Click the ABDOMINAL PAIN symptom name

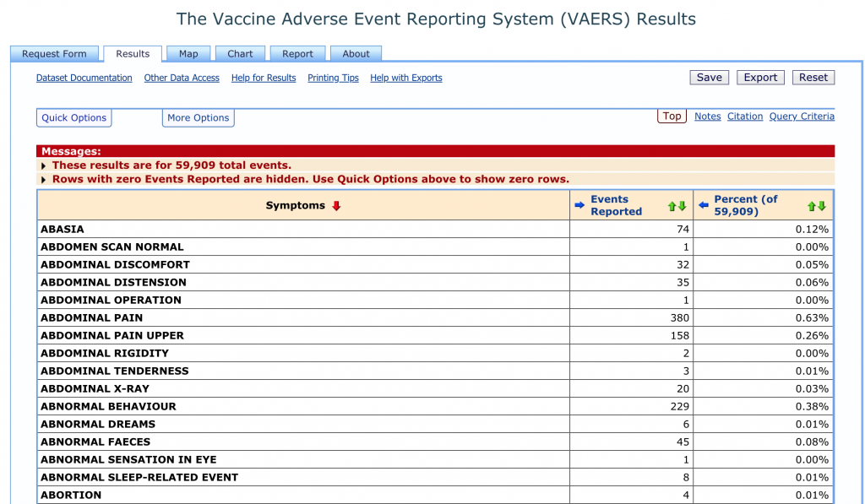(x=91, y=317)
